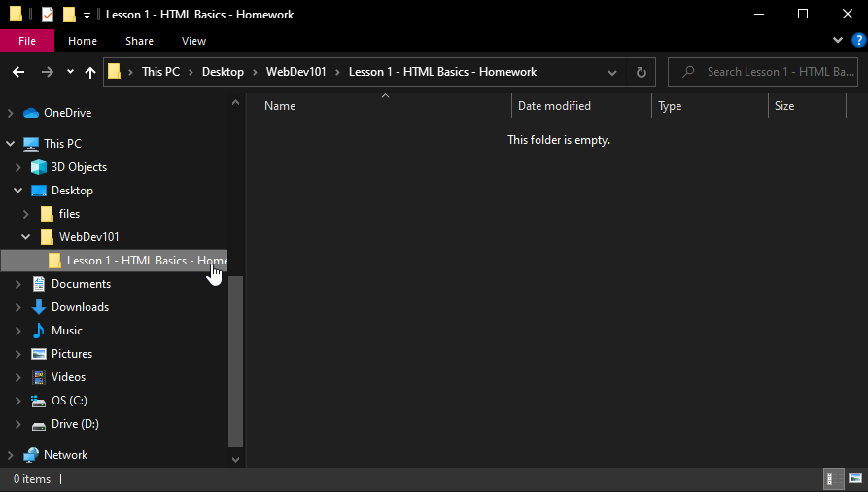Viewport: 868px width, 492px height.
Task: Open Drive (D:) in the tree
Action: (75, 423)
